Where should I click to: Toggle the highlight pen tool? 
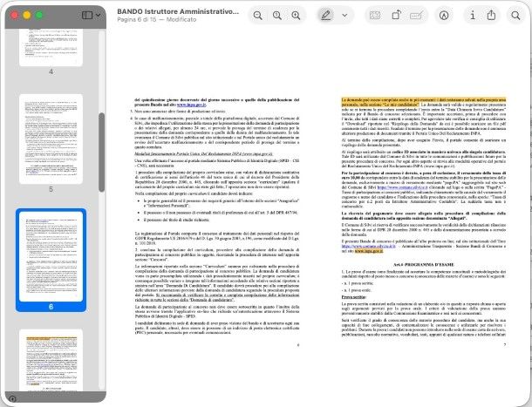tap(325, 15)
